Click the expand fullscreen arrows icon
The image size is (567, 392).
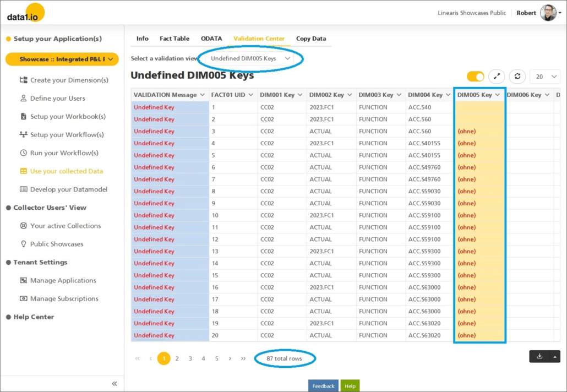click(x=497, y=77)
